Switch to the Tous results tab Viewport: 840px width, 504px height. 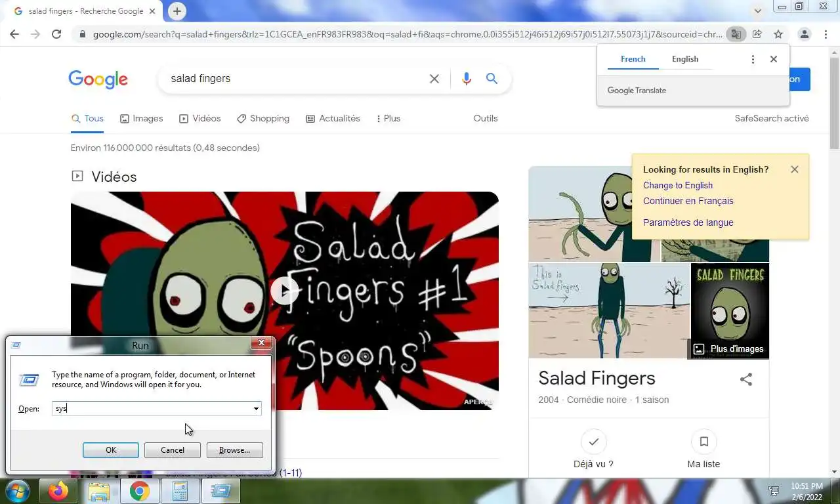[87, 119]
